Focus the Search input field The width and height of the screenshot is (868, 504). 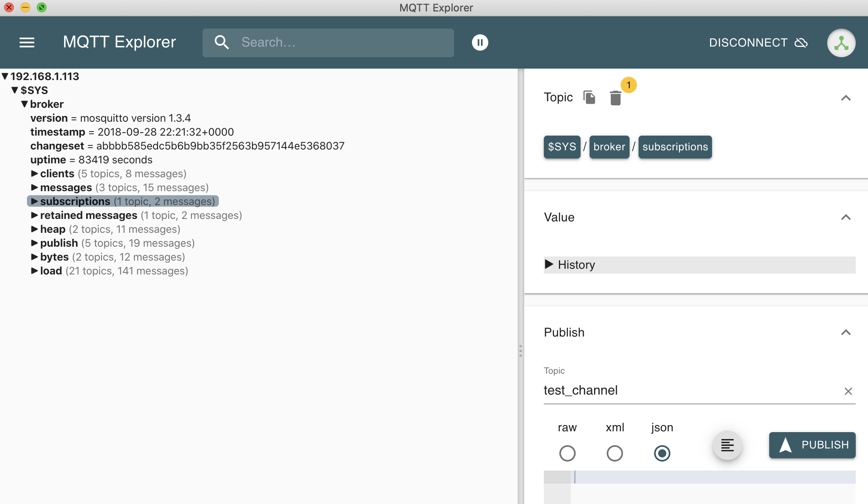coord(328,42)
